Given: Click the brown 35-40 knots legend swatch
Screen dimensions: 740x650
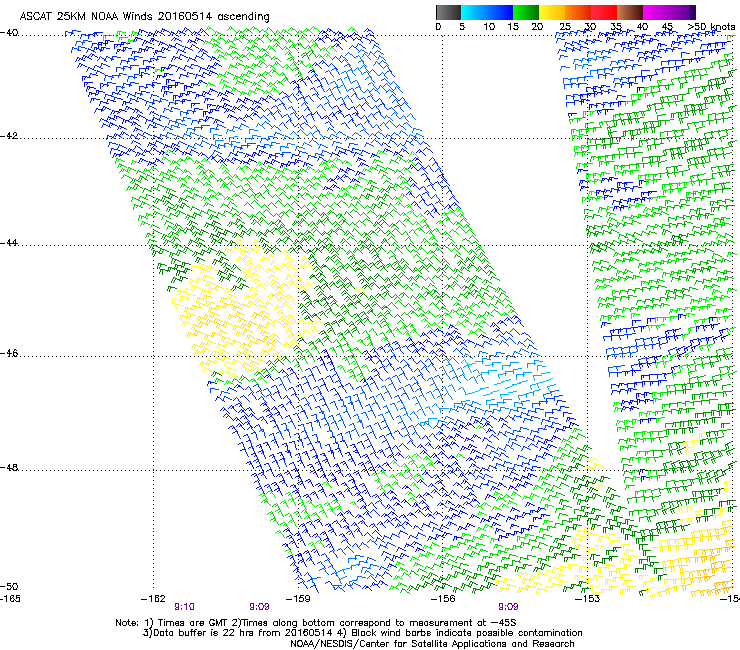Looking at the screenshot, I should [630, 12].
